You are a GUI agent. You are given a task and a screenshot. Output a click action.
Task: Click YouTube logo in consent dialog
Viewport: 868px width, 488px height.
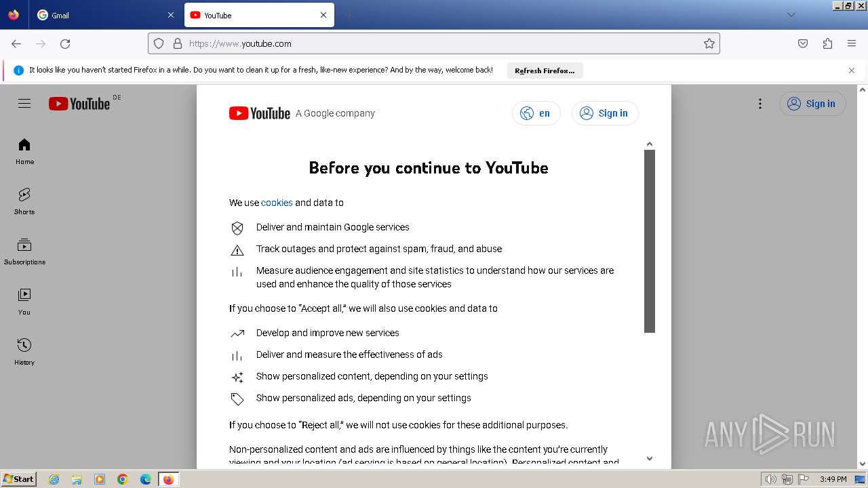[x=260, y=113]
